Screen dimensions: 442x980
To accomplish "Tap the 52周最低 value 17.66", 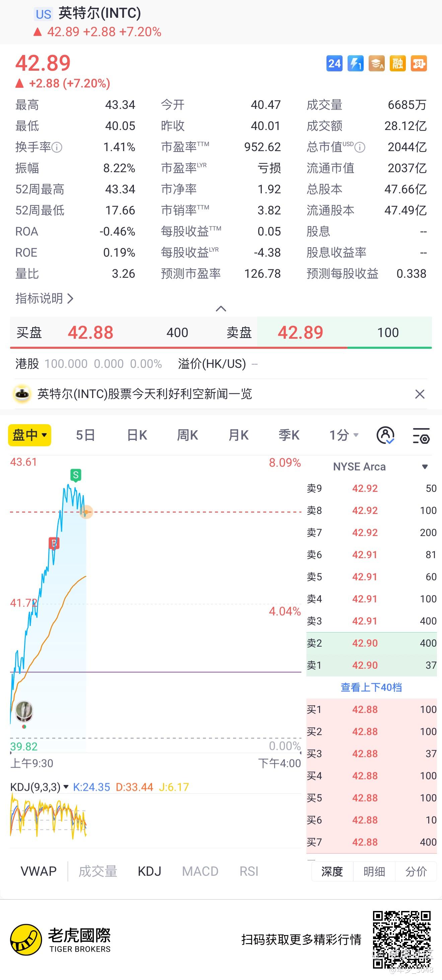I will (120, 210).
